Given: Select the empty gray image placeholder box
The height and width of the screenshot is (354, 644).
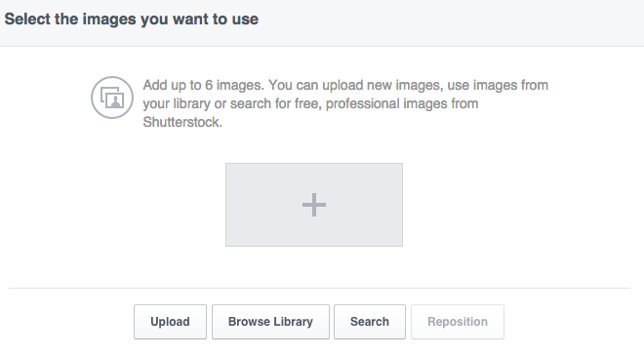Looking at the screenshot, I should [314, 205].
